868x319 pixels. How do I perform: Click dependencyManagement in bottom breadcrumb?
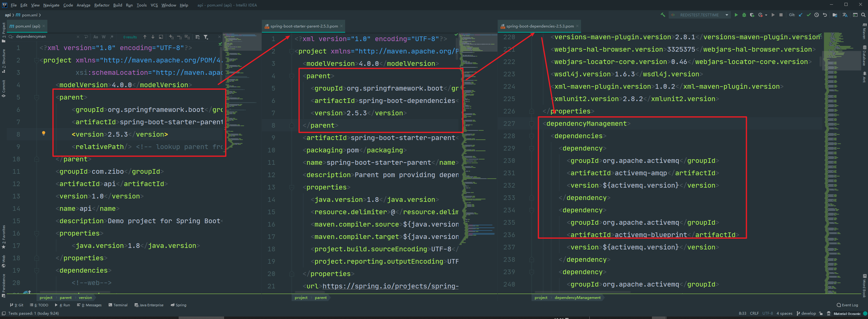(577, 297)
